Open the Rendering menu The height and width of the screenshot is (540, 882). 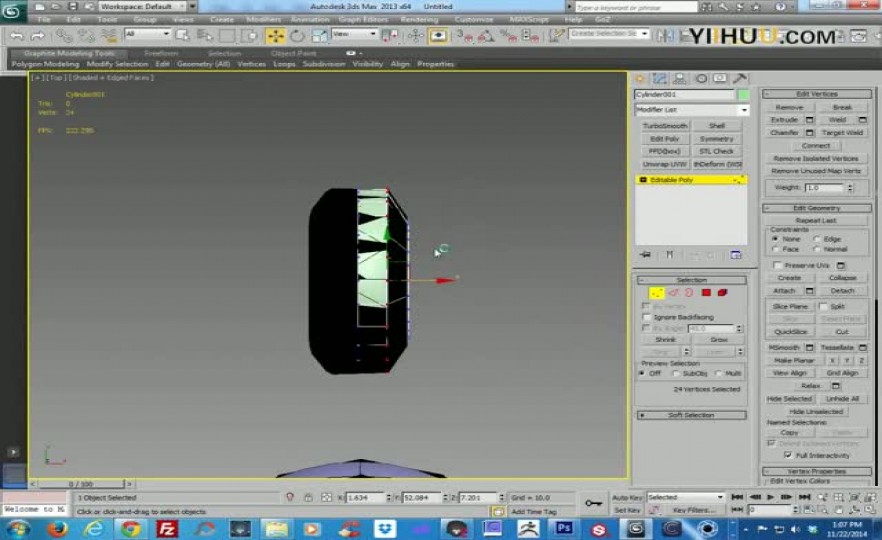pos(419,19)
